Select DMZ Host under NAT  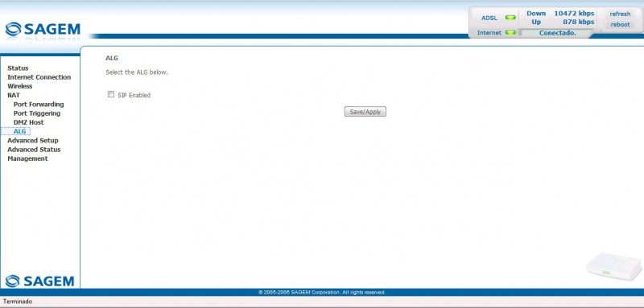pos(28,122)
